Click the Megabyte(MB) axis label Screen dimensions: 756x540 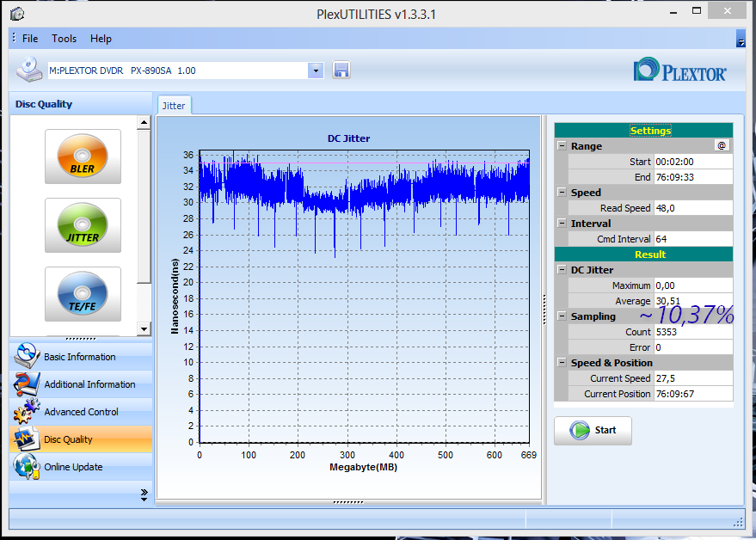click(x=364, y=467)
